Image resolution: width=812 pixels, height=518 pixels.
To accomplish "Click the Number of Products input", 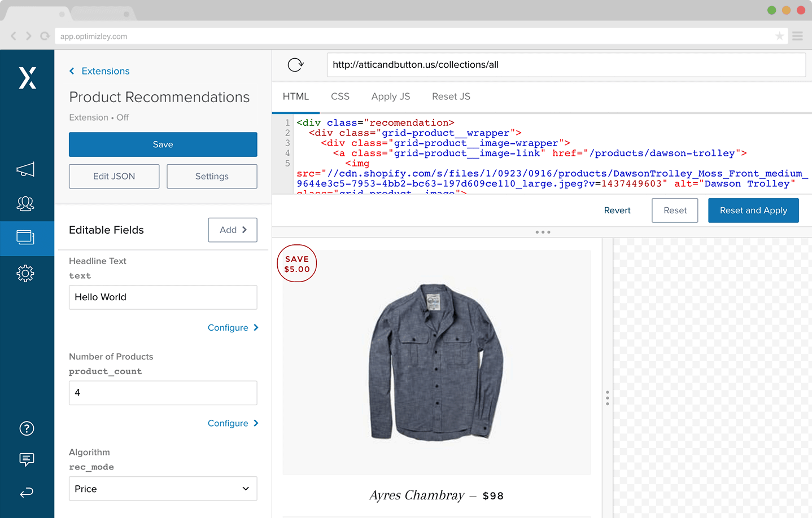I will click(163, 393).
